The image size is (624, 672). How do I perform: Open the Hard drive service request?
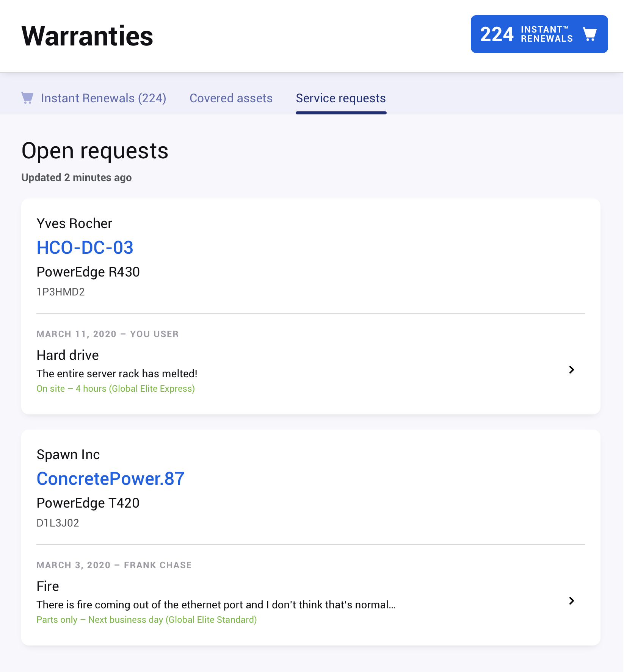[67, 355]
